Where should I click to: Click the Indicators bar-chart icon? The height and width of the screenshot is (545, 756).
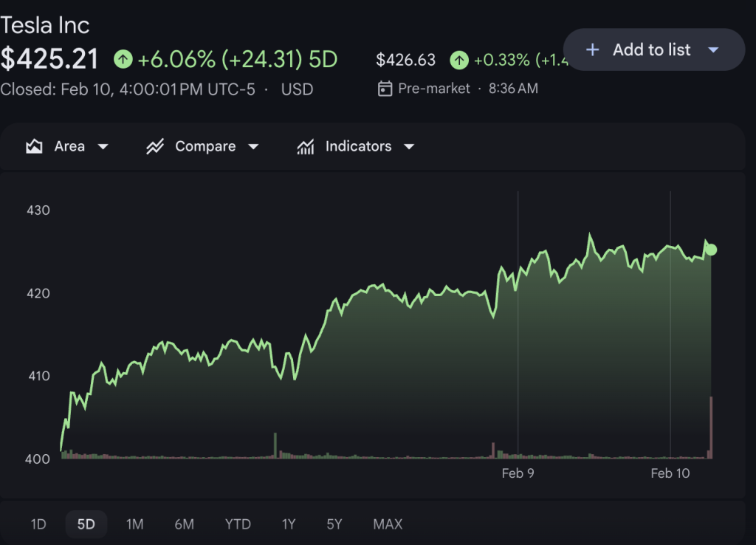[306, 146]
